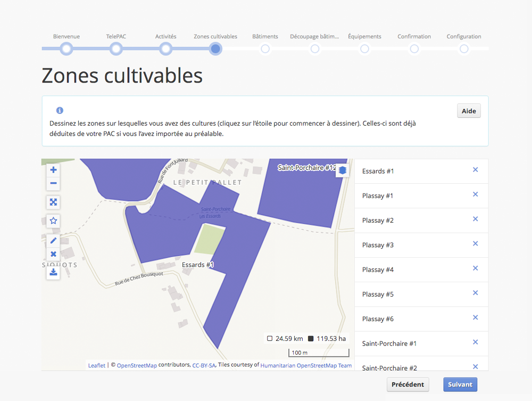The height and width of the screenshot is (401, 532).
Task: Remove Plassay #1 zone
Action: pos(475,194)
